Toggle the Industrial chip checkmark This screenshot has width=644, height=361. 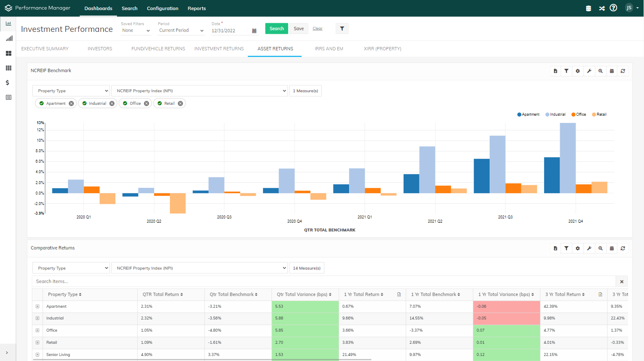pyautogui.click(x=84, y=104)
